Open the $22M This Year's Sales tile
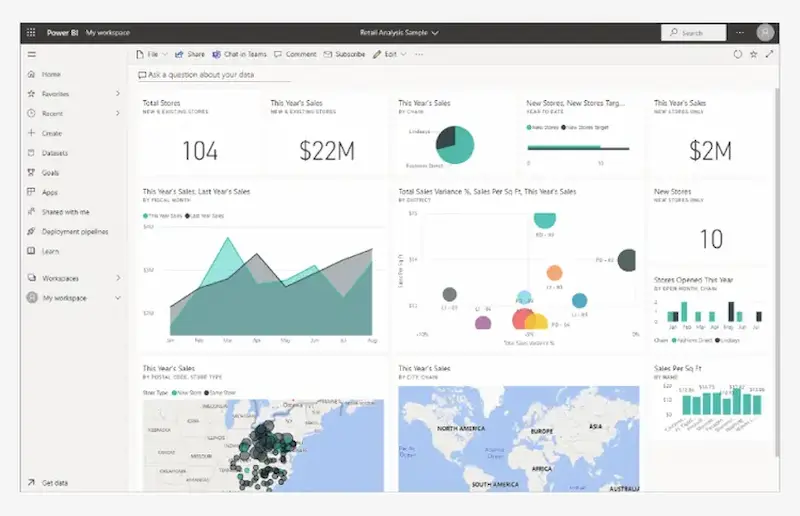The width and height of the screenshot is (800, 516). point(327,135)
